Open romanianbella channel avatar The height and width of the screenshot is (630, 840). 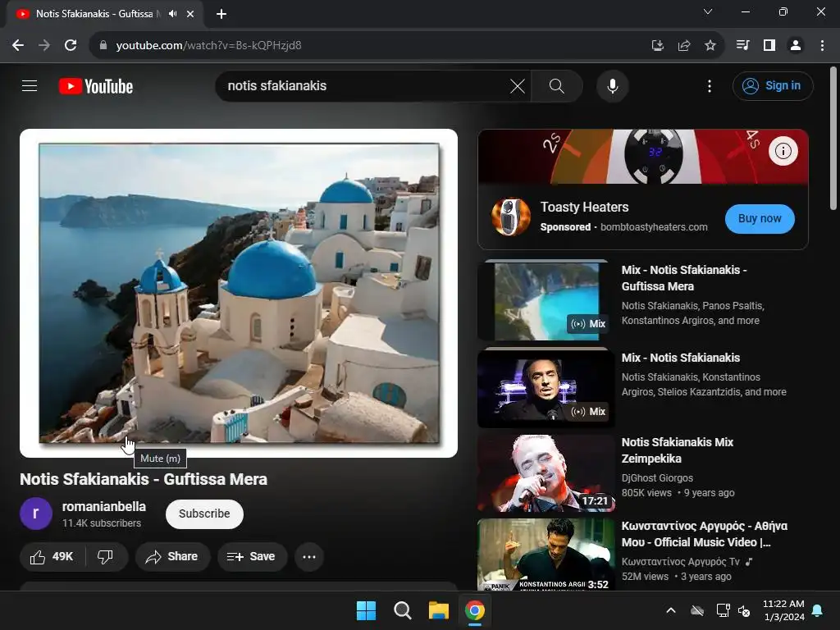pyautogui.click(x=36, y=514)
